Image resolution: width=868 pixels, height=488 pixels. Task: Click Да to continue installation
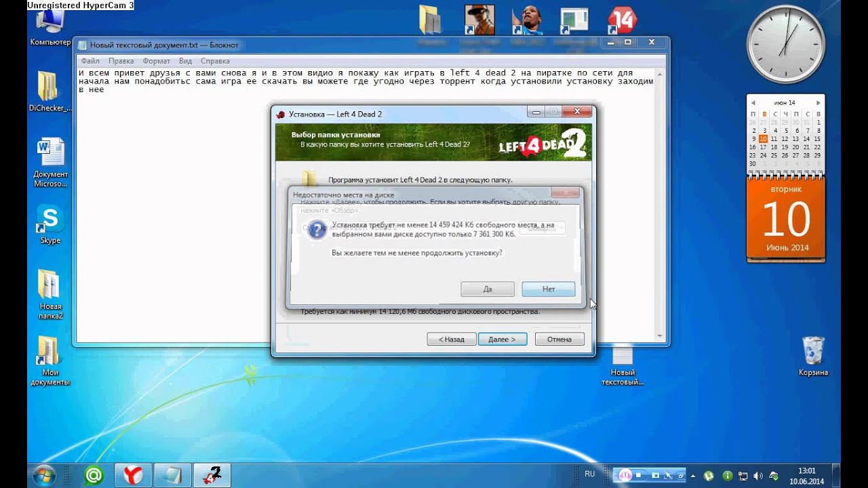pyautogui.click(x=488, y=289)
